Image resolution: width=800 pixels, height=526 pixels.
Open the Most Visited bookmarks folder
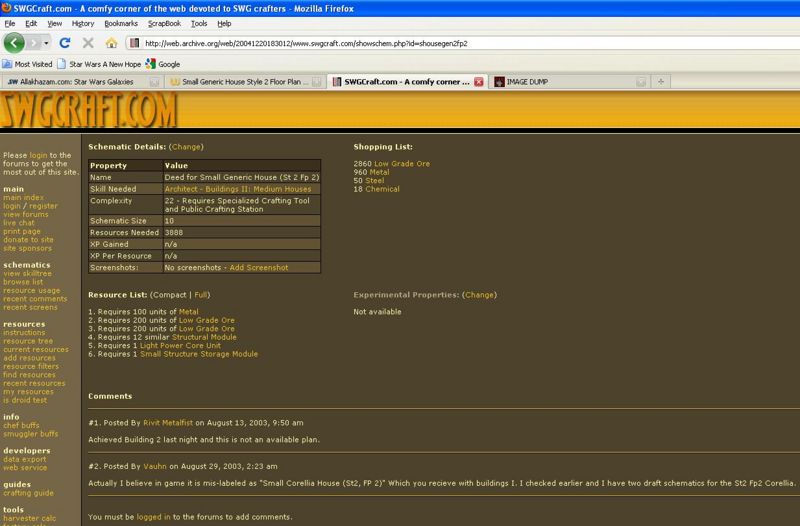click(x=27, y=63)
